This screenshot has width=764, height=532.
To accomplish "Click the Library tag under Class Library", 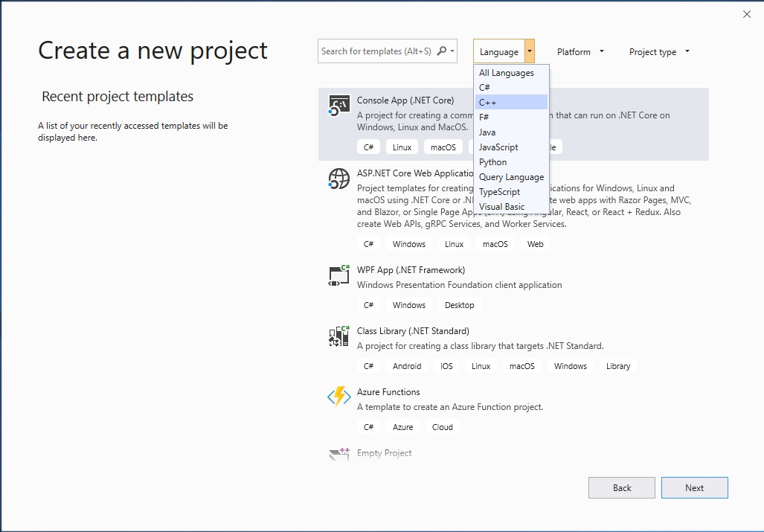I will 618,366.
